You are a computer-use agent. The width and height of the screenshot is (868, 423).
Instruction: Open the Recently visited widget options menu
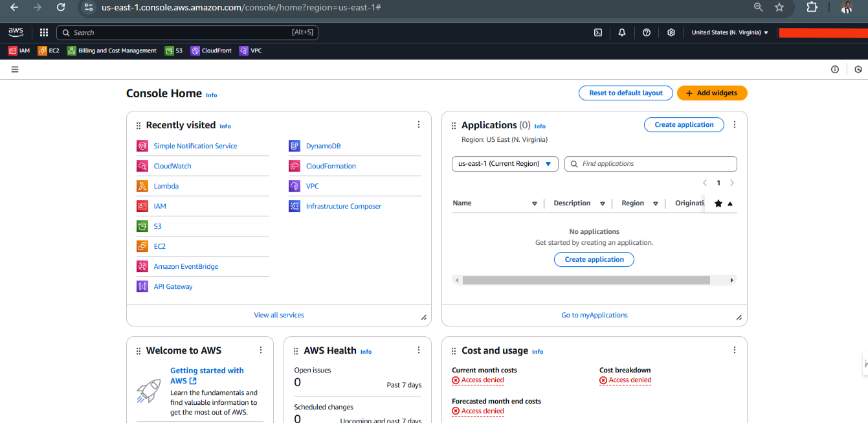coord(418,124)
